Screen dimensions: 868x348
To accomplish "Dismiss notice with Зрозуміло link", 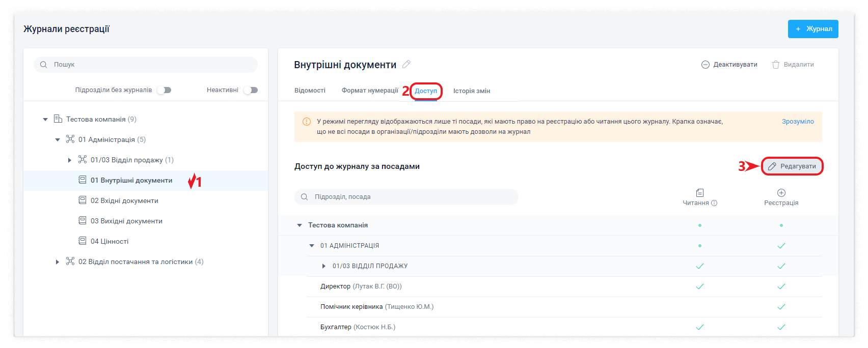I will (798, 122).
